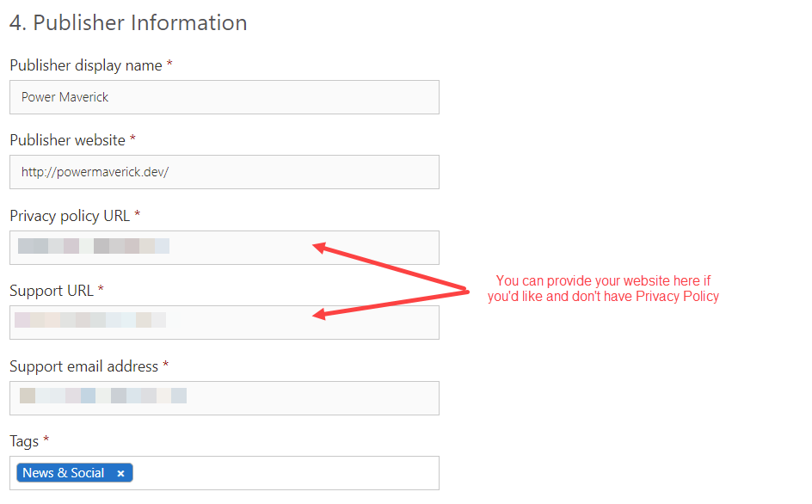Select the News & Social tag chip
This screenshot has height=504, width=812.
coord(64,473)
